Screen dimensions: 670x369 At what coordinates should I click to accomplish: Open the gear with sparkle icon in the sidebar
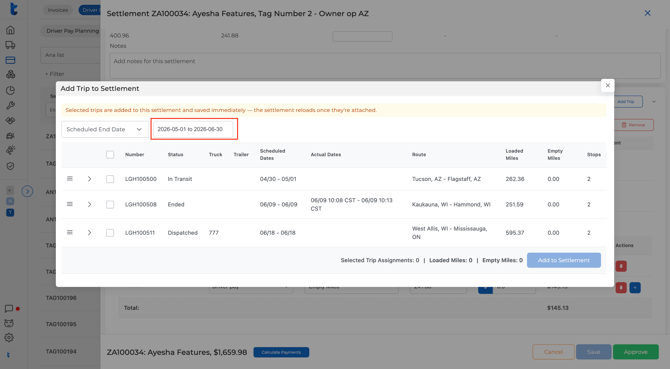[x=10, y=150]
